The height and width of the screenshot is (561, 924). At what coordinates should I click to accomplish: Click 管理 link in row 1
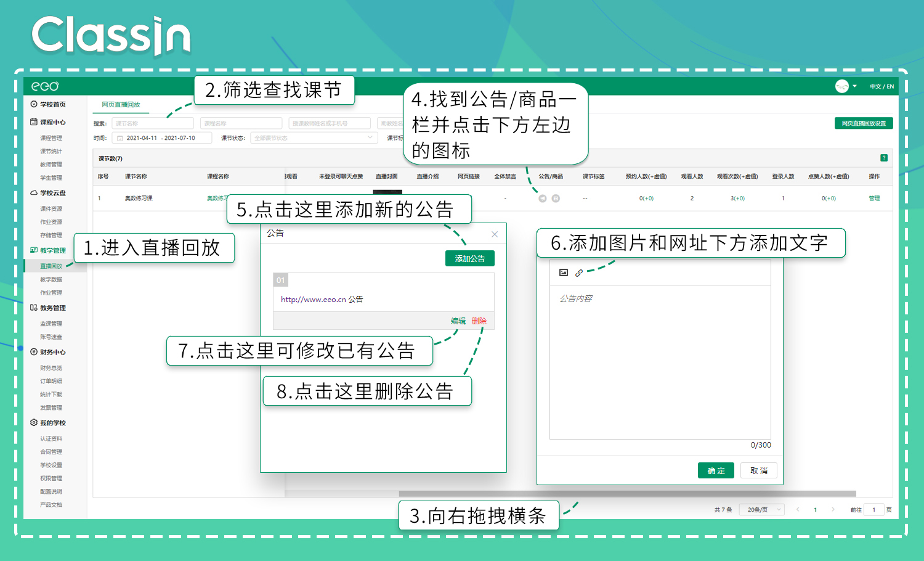click(875, 199)
